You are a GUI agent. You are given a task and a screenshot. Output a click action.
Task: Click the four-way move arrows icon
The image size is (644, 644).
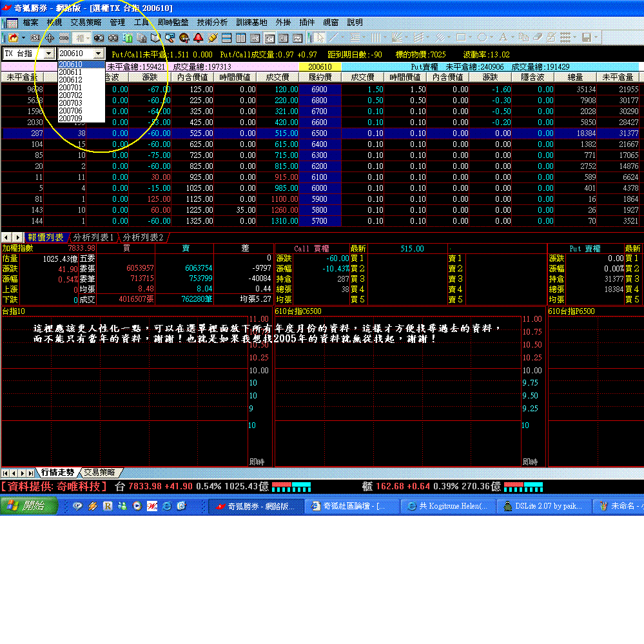(x=50, y=38)
